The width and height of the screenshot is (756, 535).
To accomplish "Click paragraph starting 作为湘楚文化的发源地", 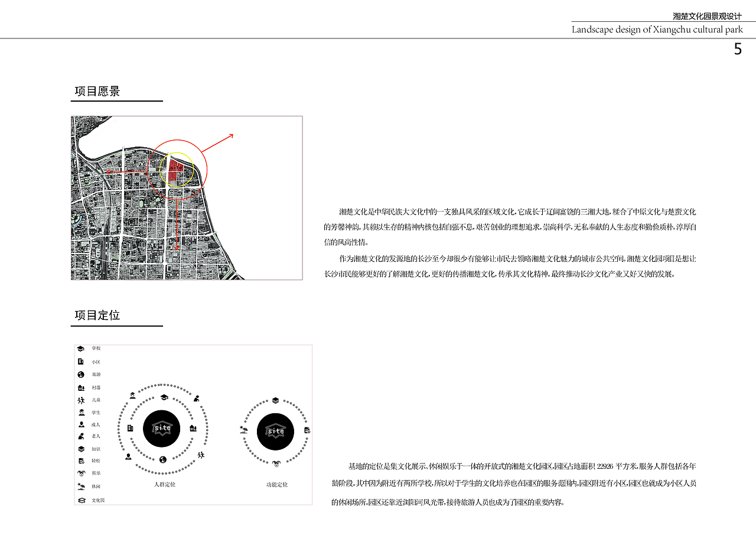I will pyautogui.click(x=510, y=267).
